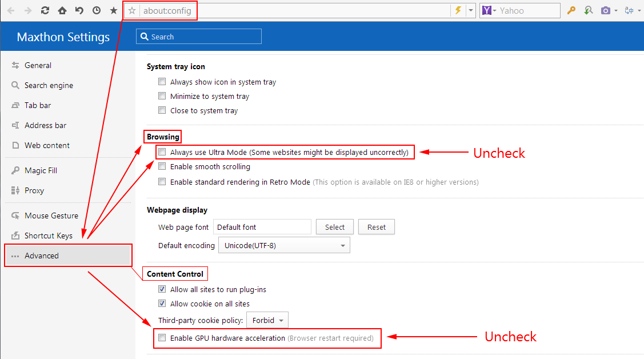Go back with the back arrow icon
The width and height of the screenshot is (644, 359).
coord(11,11)
